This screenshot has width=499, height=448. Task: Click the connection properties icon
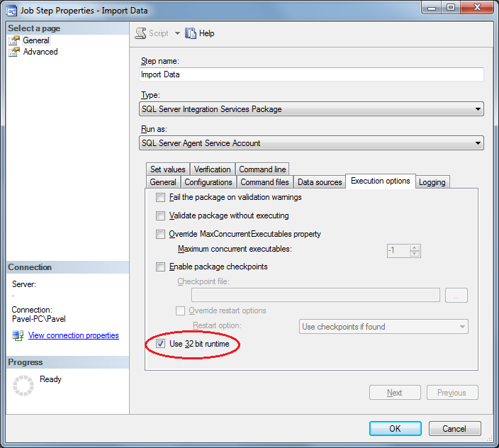click(x=18, y=335)
